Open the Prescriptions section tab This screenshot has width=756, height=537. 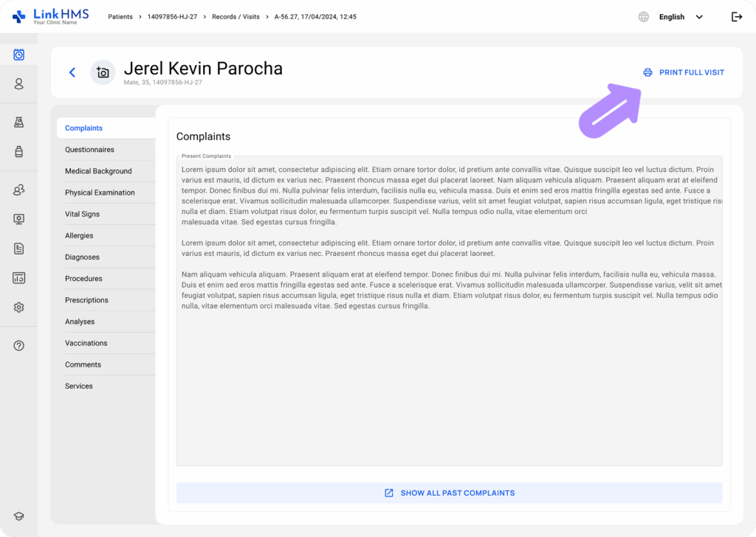tap(86, 300)
